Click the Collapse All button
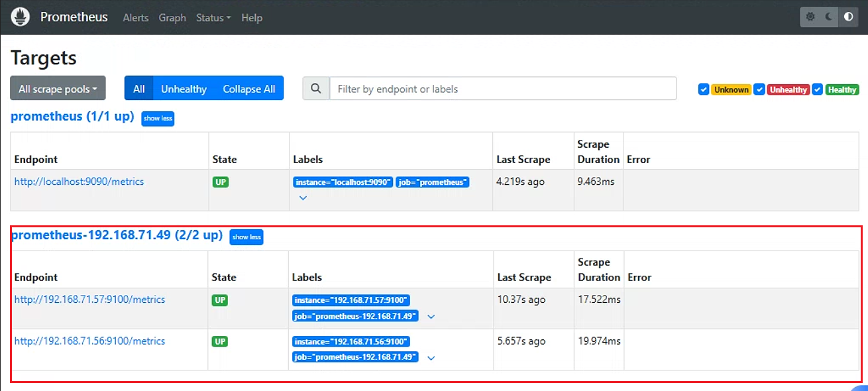 249,89
